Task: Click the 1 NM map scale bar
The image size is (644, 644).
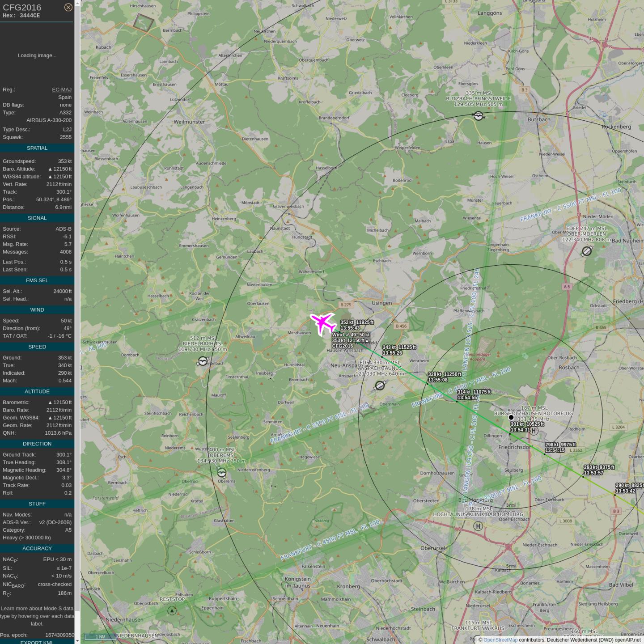Action: 101,637
